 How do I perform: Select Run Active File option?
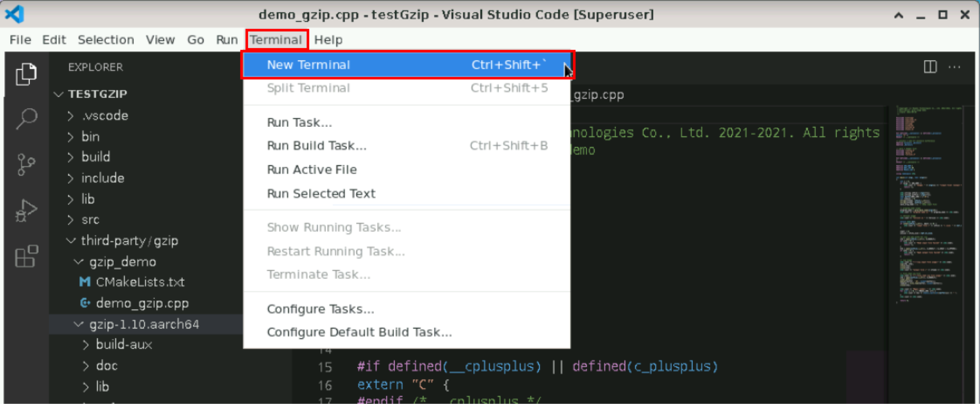[x=311, y=170]
